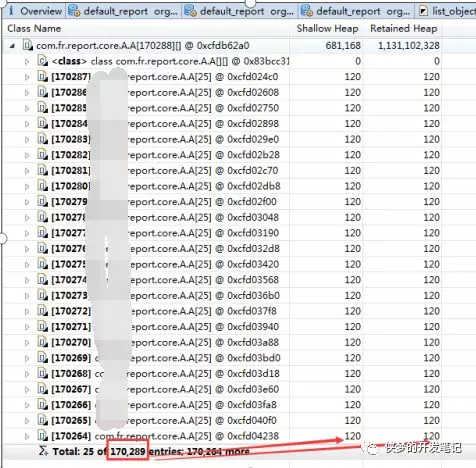Screen dimensions: 476x468
Task: Click the array icon of entry [170274]
Action: 43,280
